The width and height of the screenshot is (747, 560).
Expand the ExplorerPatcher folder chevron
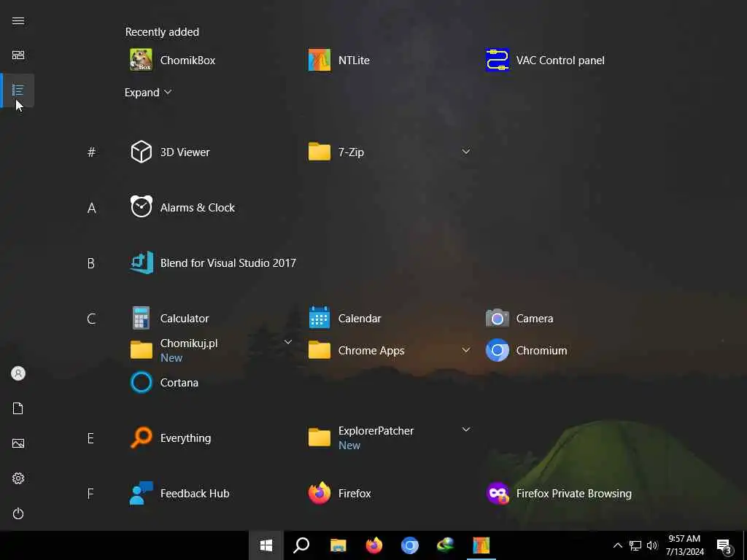click(466, 429)
